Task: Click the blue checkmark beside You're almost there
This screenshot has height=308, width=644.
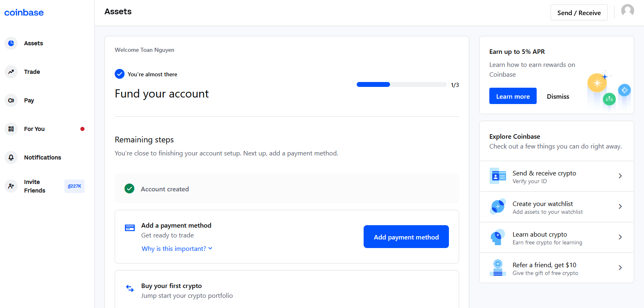Action: [x=120, y=74]
